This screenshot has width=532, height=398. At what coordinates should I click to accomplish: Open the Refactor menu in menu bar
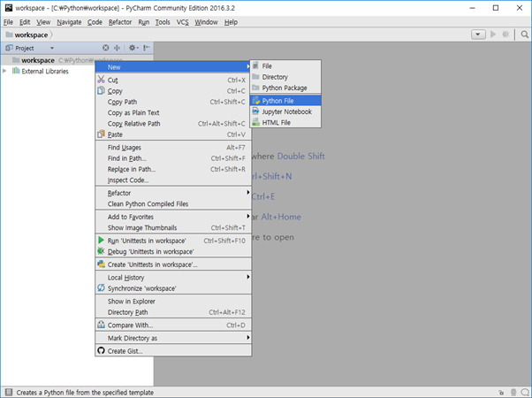click(x=120, y=22)
